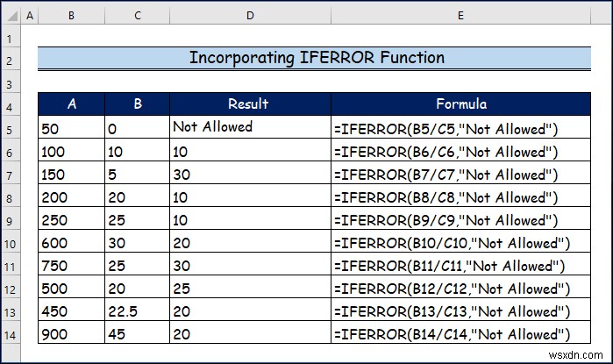
Task: Select the narrow column A header
Action: [30, 17]
